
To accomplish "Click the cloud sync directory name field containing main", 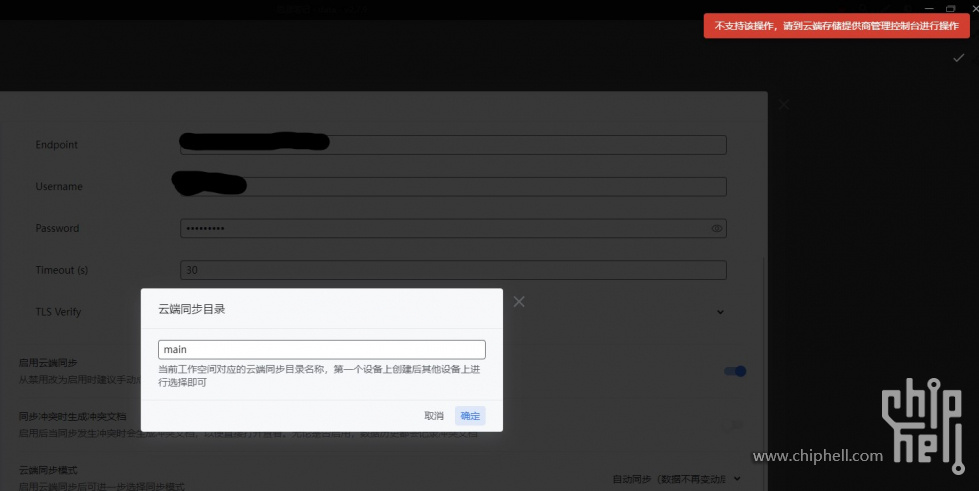I will tap(322, 349).
